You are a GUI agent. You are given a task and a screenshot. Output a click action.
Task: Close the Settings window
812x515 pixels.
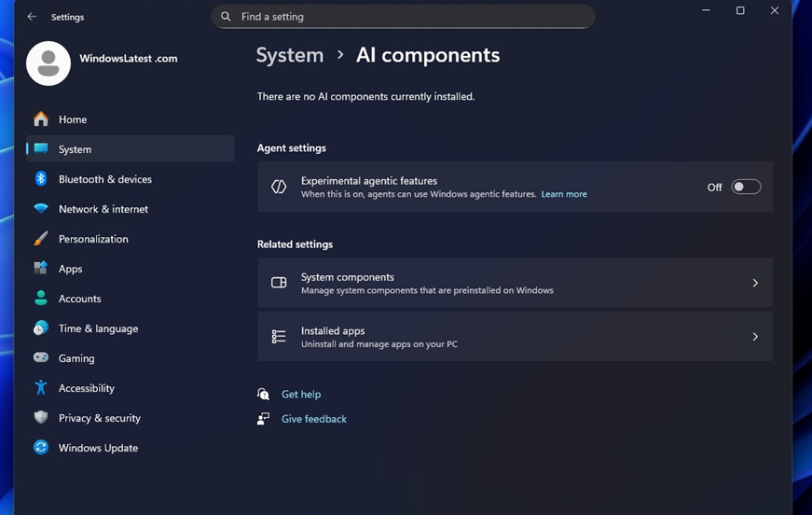pyautogui.click(x=774, y=10)
